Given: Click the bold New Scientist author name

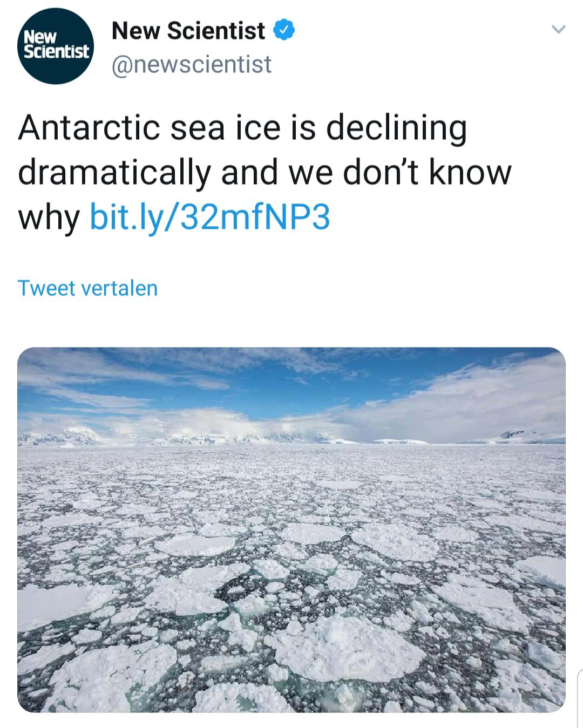Looking at the screenshot, I should [x=188, y=31].
